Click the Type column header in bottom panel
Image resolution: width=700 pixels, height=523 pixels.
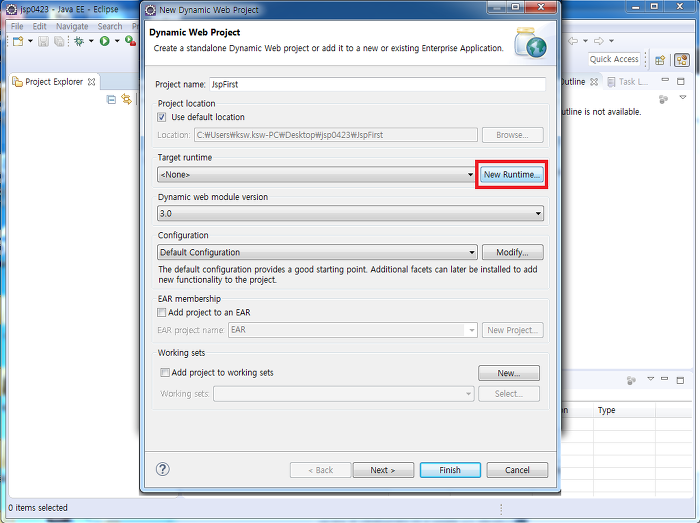624,410
